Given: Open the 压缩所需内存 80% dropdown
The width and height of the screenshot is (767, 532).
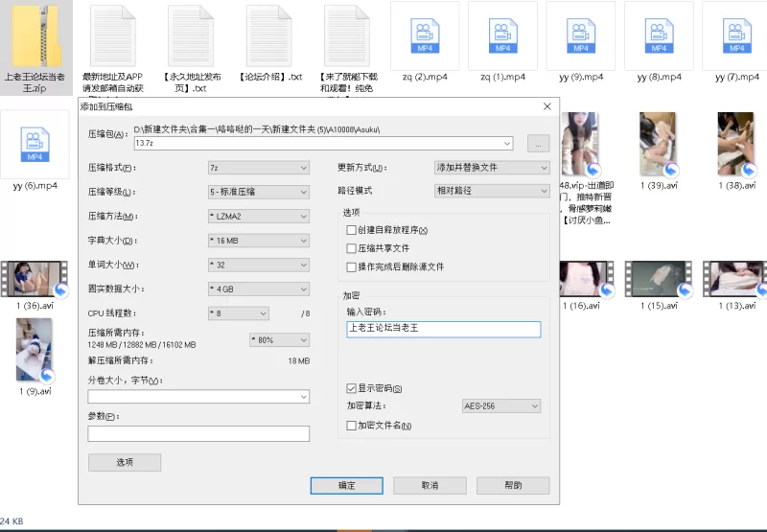Looking at the screenshot, I should (x=279, y=340).
